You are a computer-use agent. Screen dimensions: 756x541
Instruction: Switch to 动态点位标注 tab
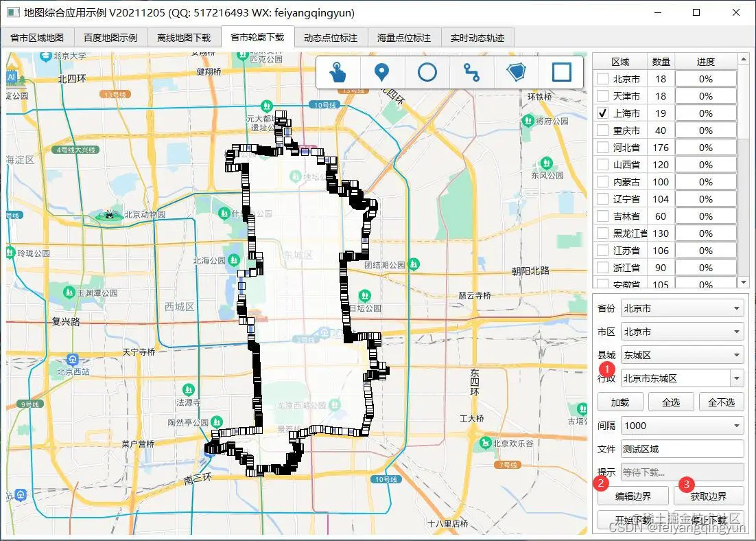(x=331, y=38)
